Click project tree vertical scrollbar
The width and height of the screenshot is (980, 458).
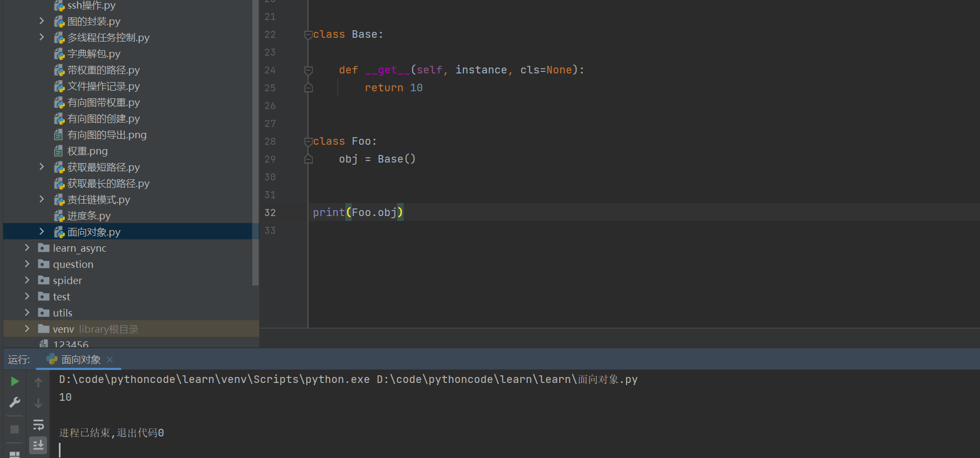256,143
